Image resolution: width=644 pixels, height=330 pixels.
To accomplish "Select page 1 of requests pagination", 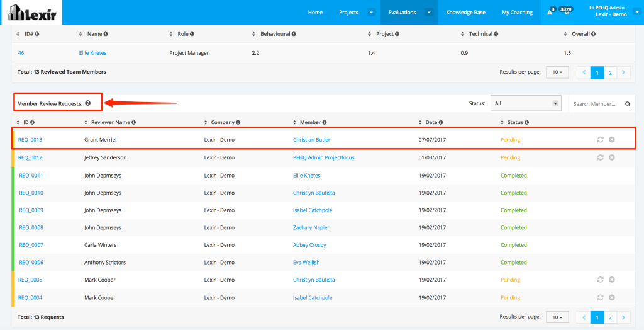I will click(x=597, y=317).
